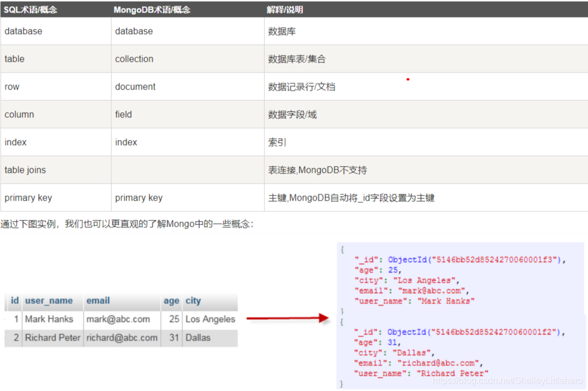The image size is (588, 391).
Task: Click the 'id' header in the example table
Action: 15,301
